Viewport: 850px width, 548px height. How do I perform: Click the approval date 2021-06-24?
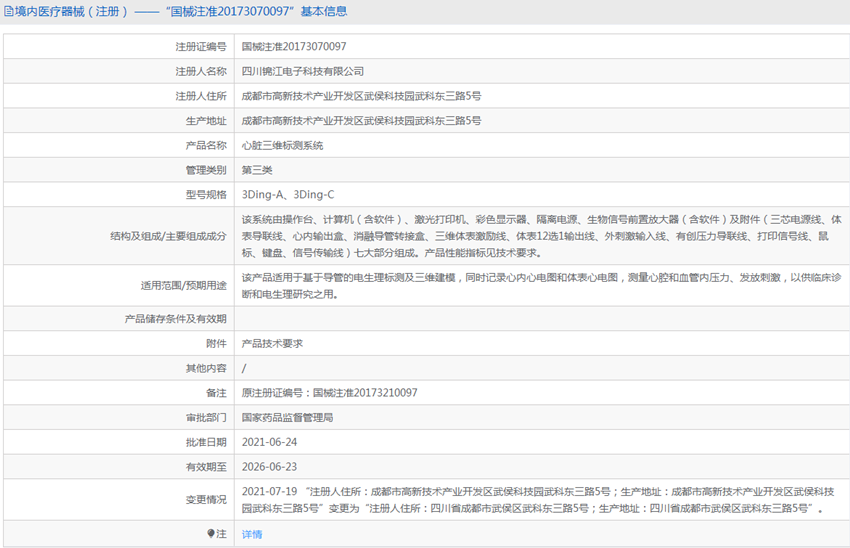[269, 442]
